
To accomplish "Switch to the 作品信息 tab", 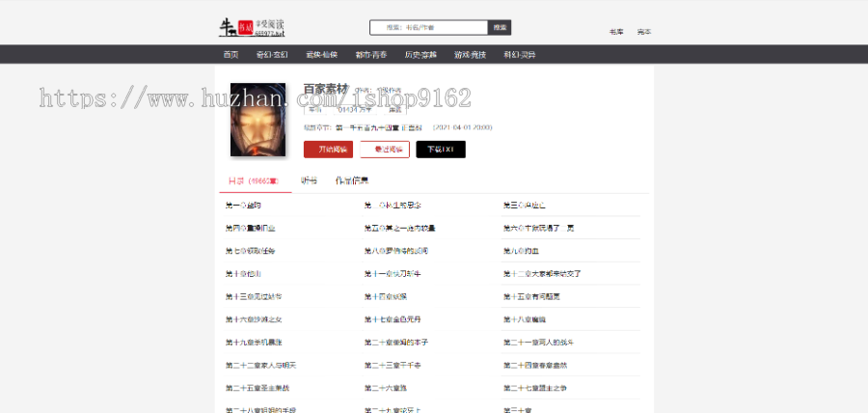I will click(x=351, y=180).
